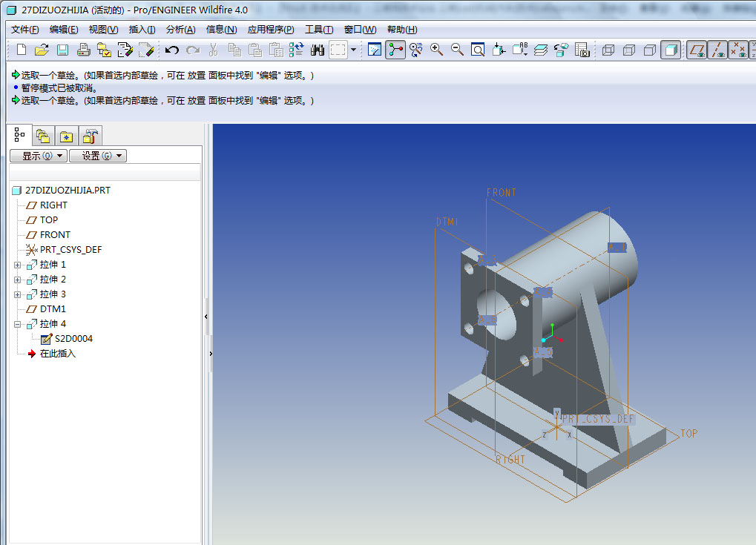Toggle datum planes visibility
Viewport: 756px width, 545px height.
tap(697, 50)
